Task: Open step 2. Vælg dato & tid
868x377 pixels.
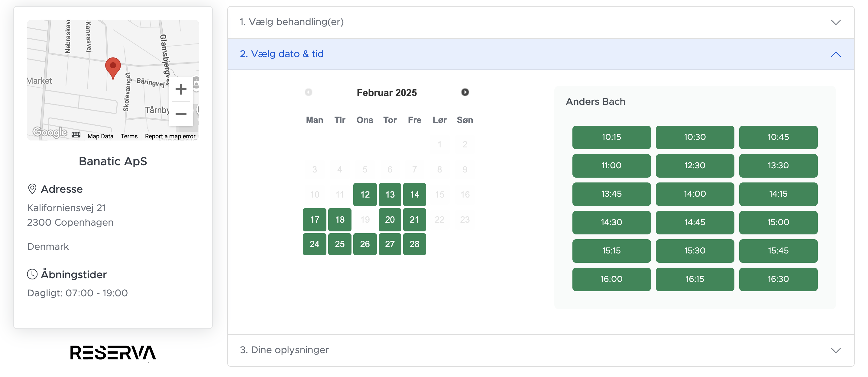Action: (x=540, y=54)
